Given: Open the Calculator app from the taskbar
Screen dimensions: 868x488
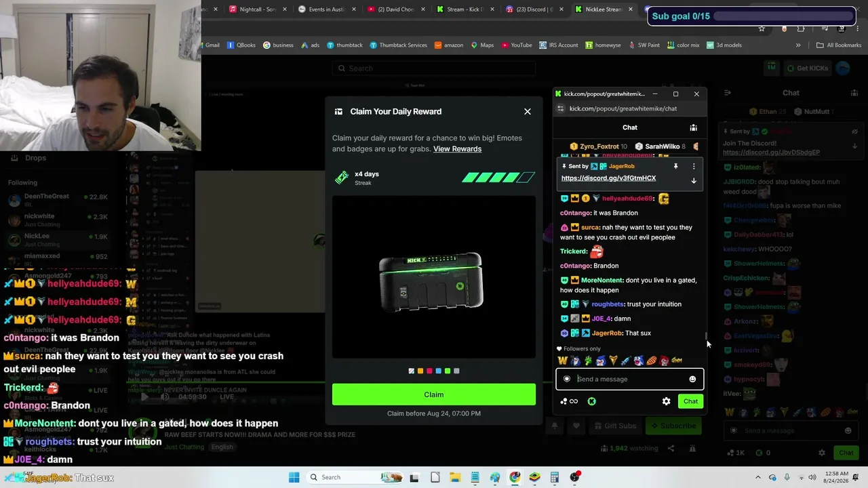Looking at the screenshot, I should (555, 477).
